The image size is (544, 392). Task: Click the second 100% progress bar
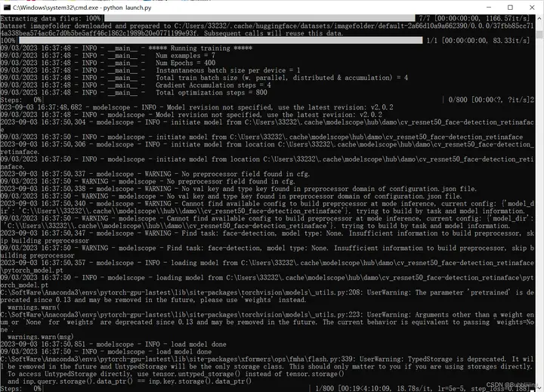(x=221, y=41)
